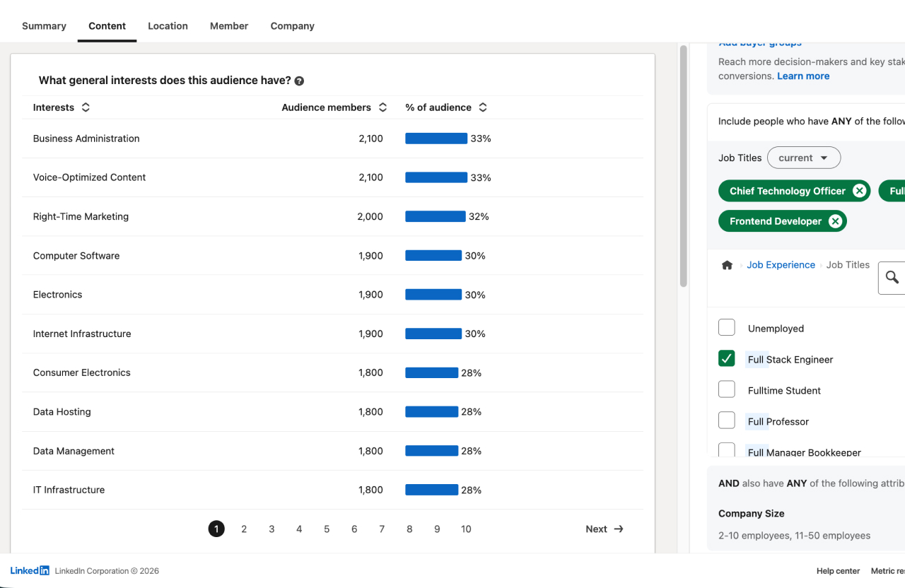Viewport: 905px width, 588px height.
Task: Open the Location tab
Action: [x=168, y=26]
